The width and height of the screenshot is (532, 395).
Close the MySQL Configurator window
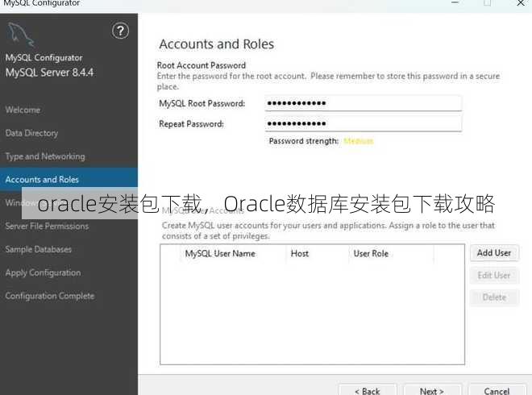[x=521, y=3]
